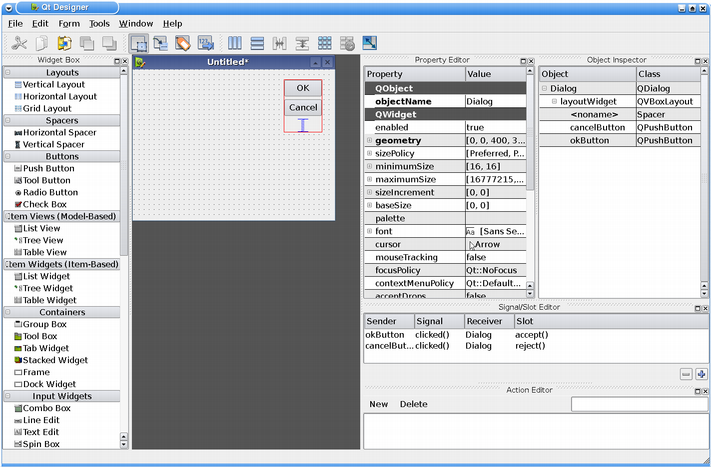Image resolution: width=711 pixels, height=467 pixels.
Task: Click the Action Editor filter field
Action: tap(638, 405)
